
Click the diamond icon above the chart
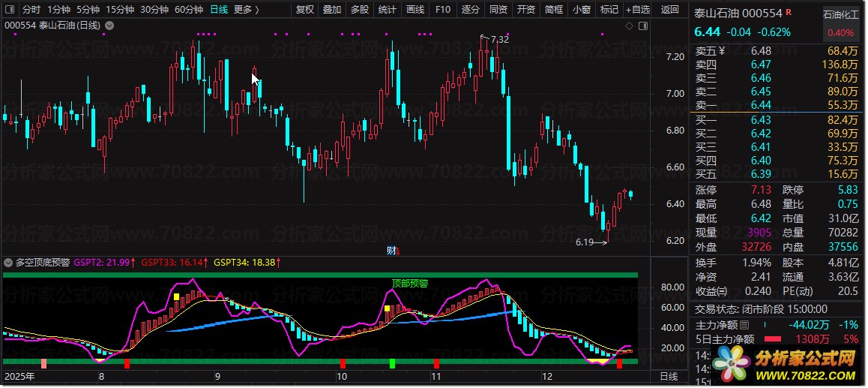629,26
